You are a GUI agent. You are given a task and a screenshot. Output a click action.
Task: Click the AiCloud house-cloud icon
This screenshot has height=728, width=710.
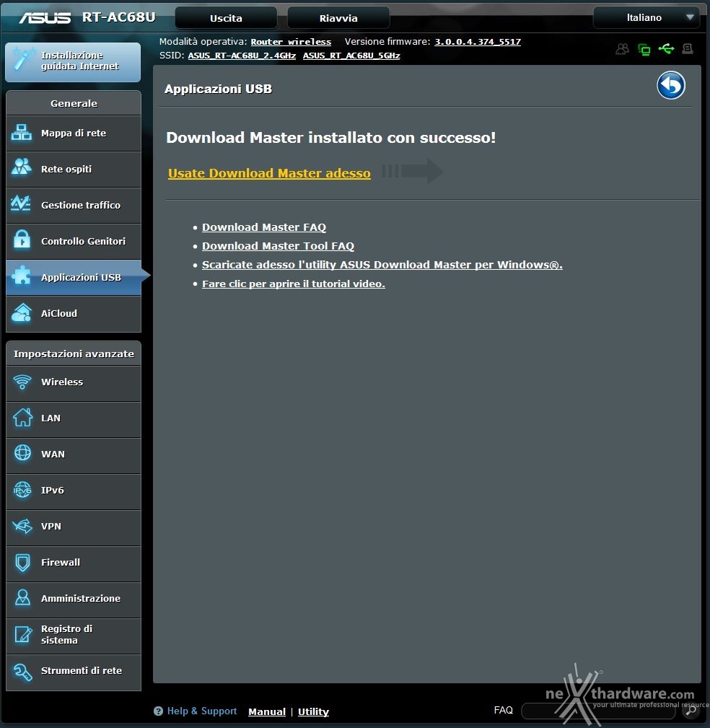(22, 312)
